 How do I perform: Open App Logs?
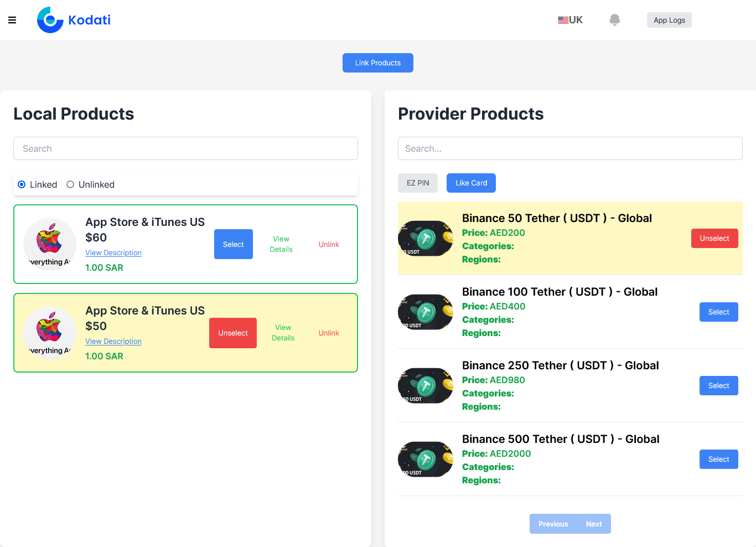coord(669,20)
